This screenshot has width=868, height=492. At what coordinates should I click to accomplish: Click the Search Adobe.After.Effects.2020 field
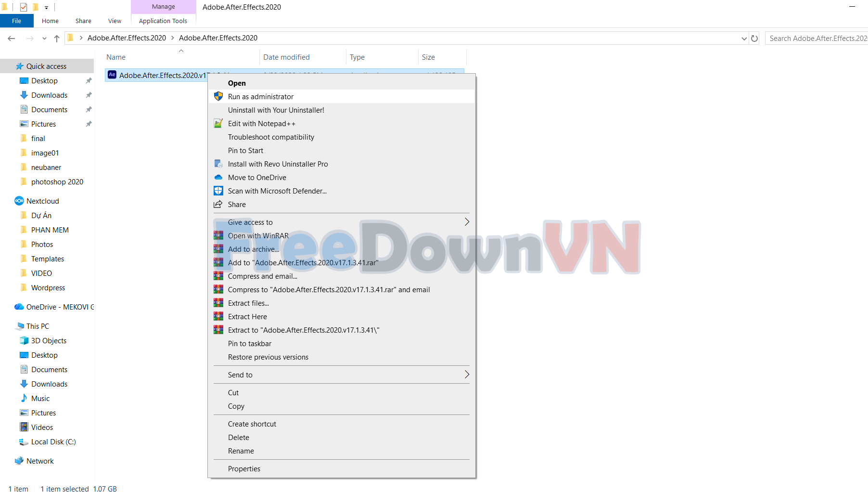click(817, 39)
